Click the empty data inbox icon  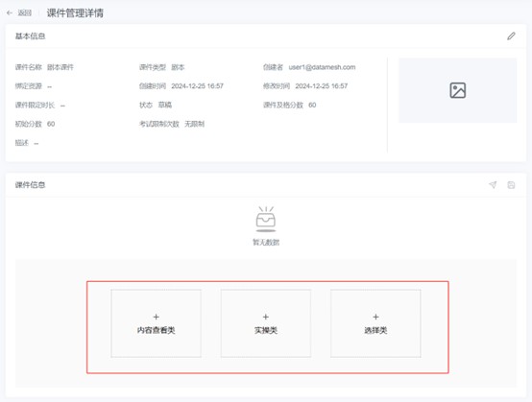[266, 220]
